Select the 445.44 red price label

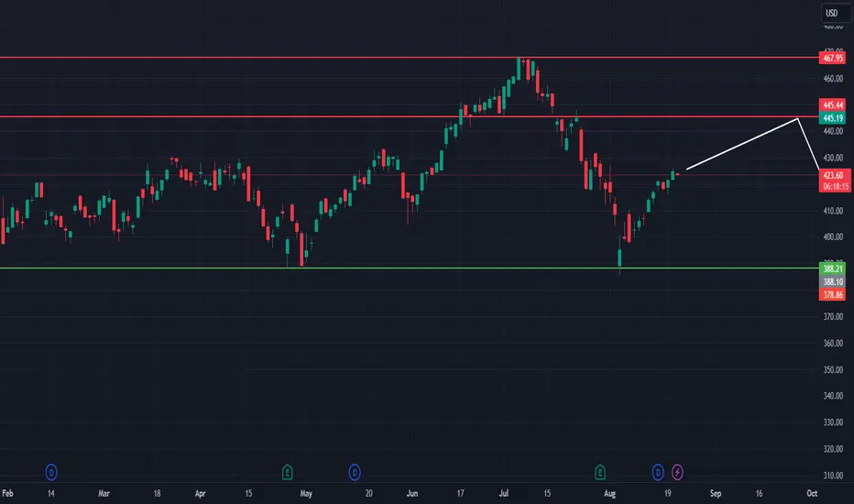click(x=832, y=104)
